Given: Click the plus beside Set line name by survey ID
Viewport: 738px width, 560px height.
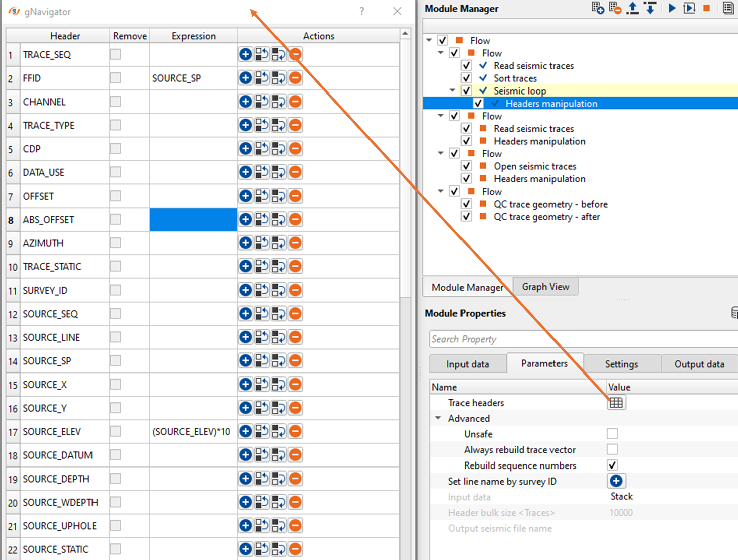Looking at the screenshot, I should (x=616, y=481).
